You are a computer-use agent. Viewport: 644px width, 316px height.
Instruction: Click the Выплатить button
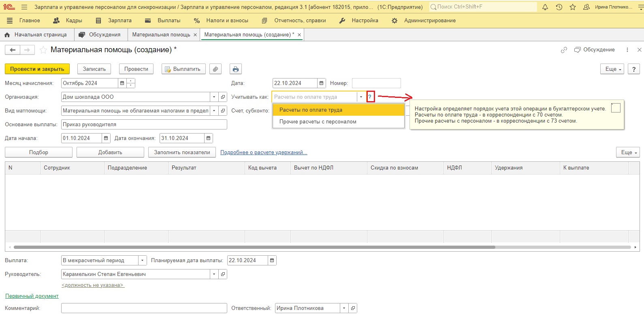[x=183, y=69]
